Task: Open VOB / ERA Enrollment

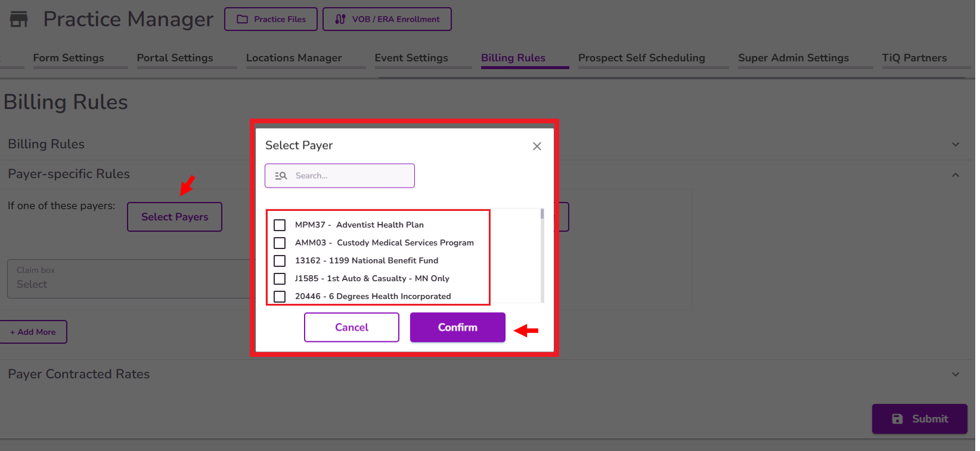Action: pyautogui.click(x=387, y=19)
